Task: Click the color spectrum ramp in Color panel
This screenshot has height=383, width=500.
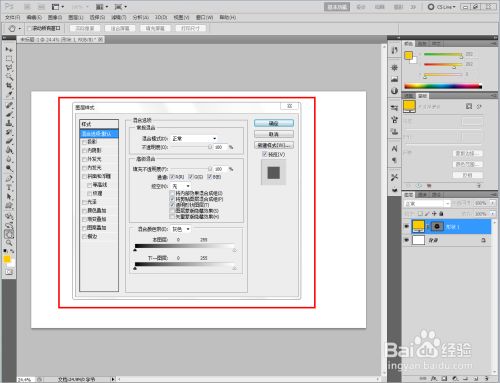Action: [x=443, y=86]
